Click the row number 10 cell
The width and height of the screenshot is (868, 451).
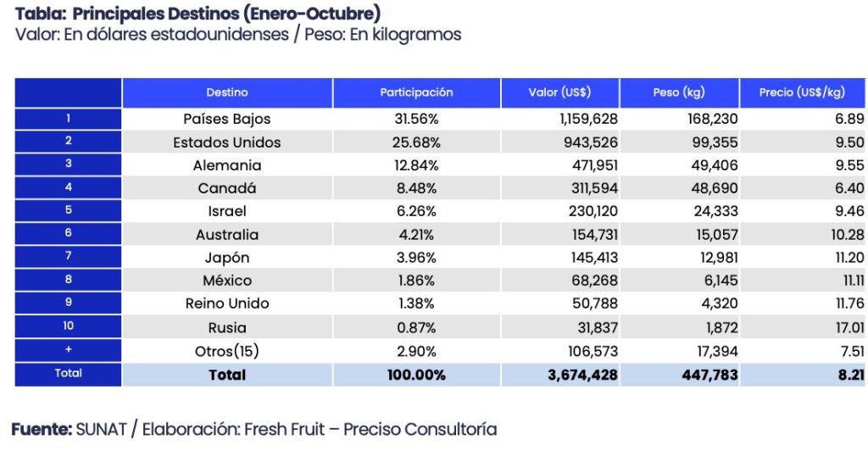click(69, 326)
